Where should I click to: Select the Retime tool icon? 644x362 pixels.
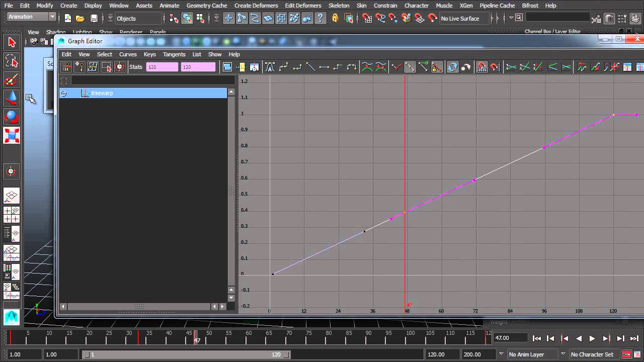point(120,67)
